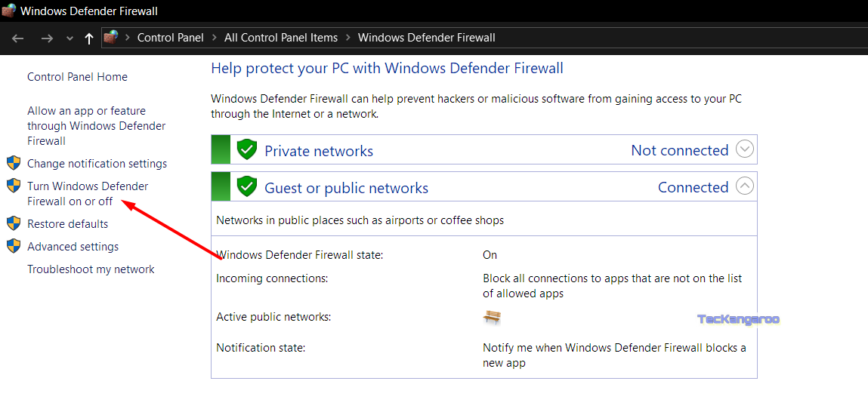868x415 pixels.
Task: Click the Block all connections value text
Action: coord(612,286)
